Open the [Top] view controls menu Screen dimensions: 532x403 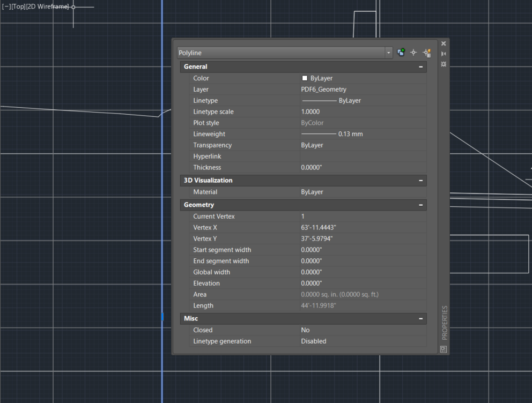18,6
